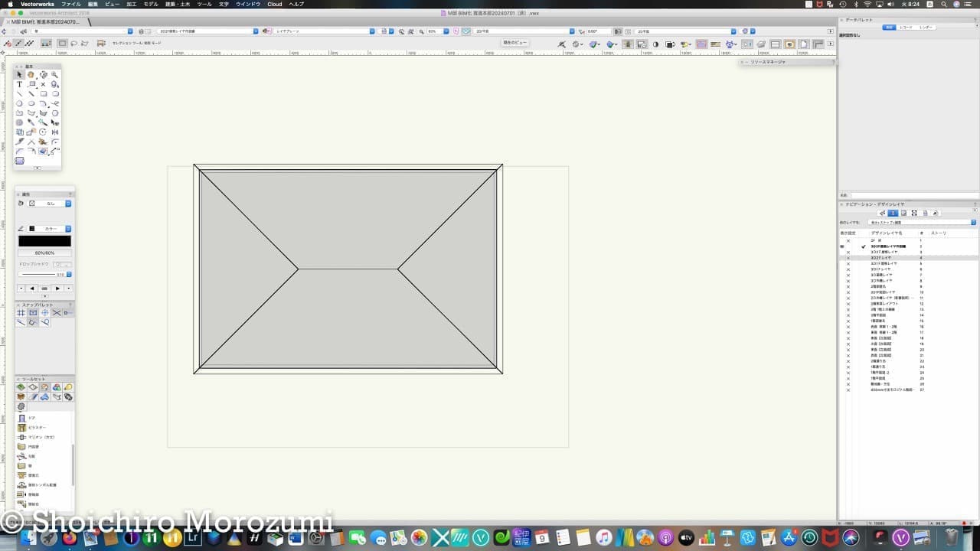Switch to the レコード tab in data palette
The image size is (980, 551).
pos(906,27)
